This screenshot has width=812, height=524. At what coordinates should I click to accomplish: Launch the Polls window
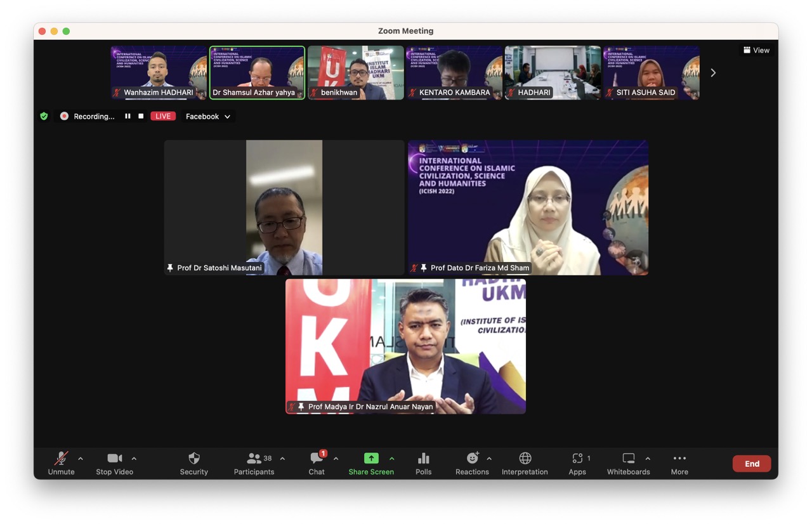click(423, 463)
